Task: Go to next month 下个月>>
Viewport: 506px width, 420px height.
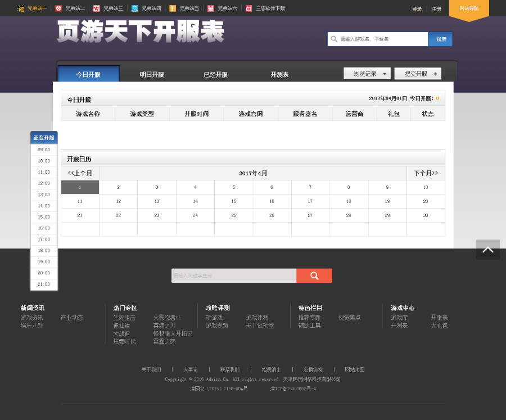Action: click(x=426, y=173)
